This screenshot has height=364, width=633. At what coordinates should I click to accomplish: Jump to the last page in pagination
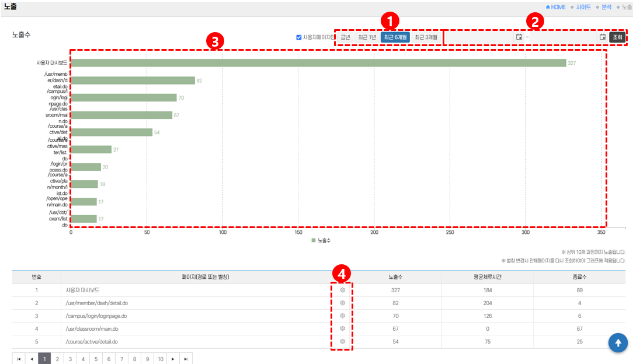(186, 359)
